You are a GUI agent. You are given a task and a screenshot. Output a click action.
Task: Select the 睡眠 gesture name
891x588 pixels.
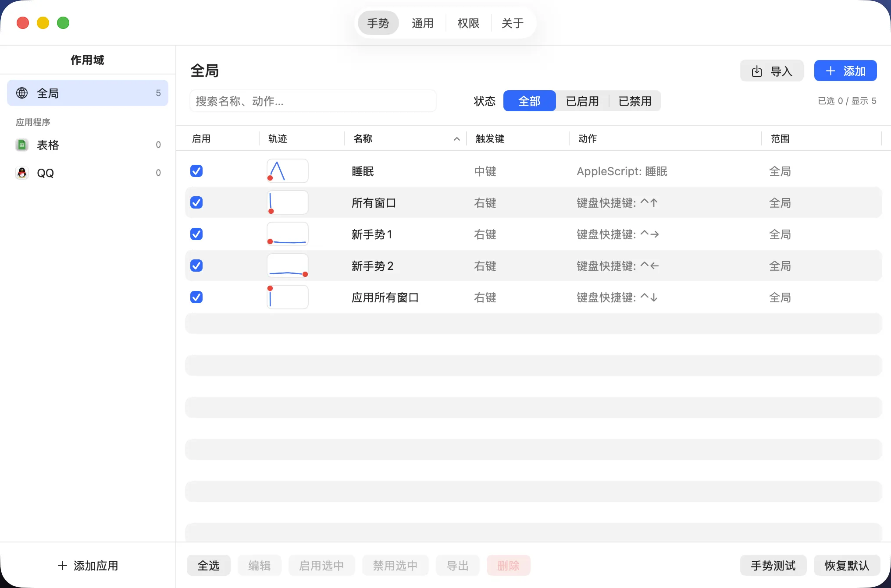363,171
